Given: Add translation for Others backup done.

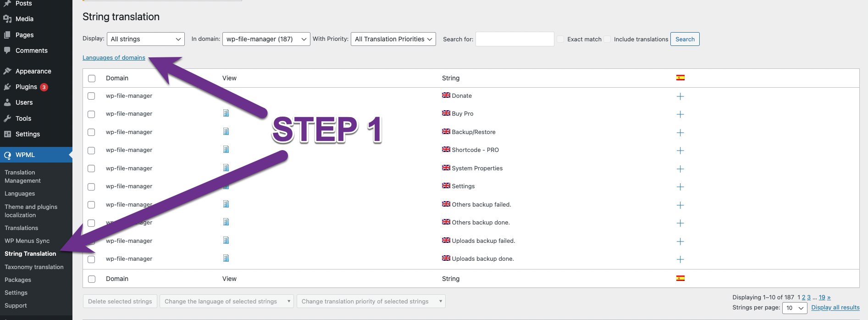Looking at the screenshot, I should tap(680, 223).
